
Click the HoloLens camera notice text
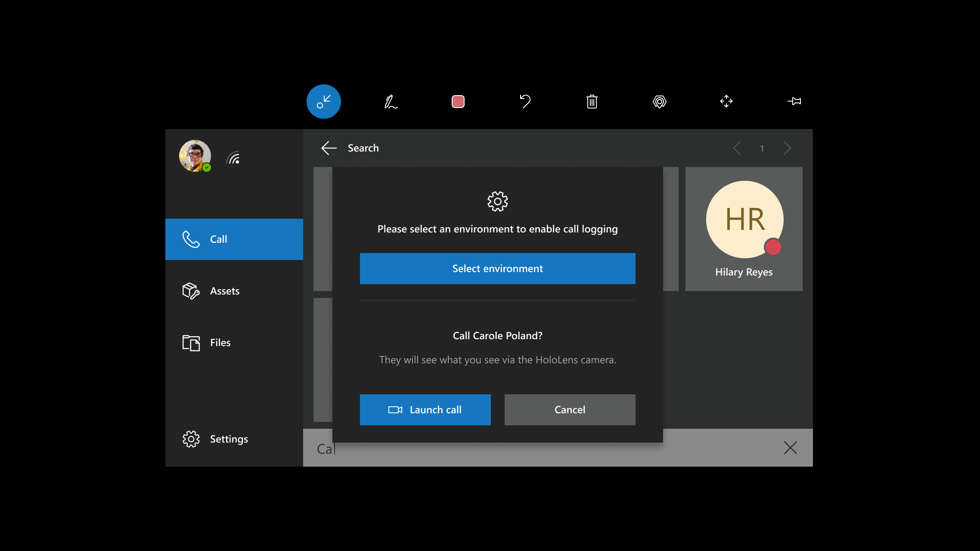498,360
